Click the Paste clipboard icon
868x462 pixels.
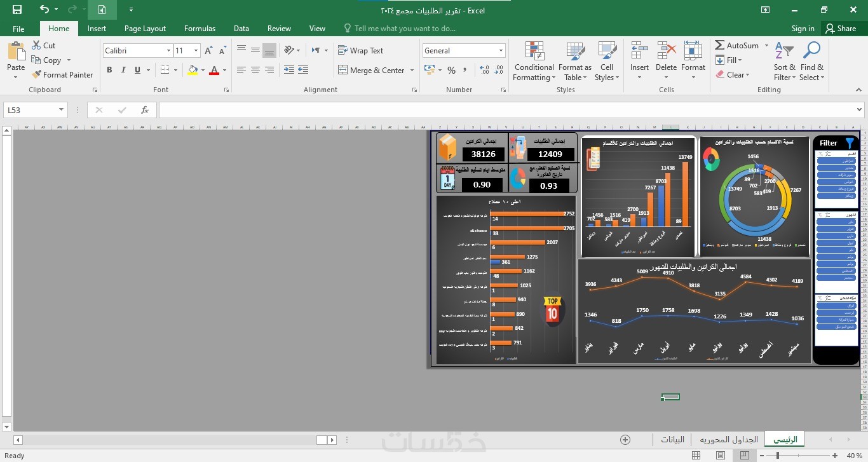(x=16, y=51)
